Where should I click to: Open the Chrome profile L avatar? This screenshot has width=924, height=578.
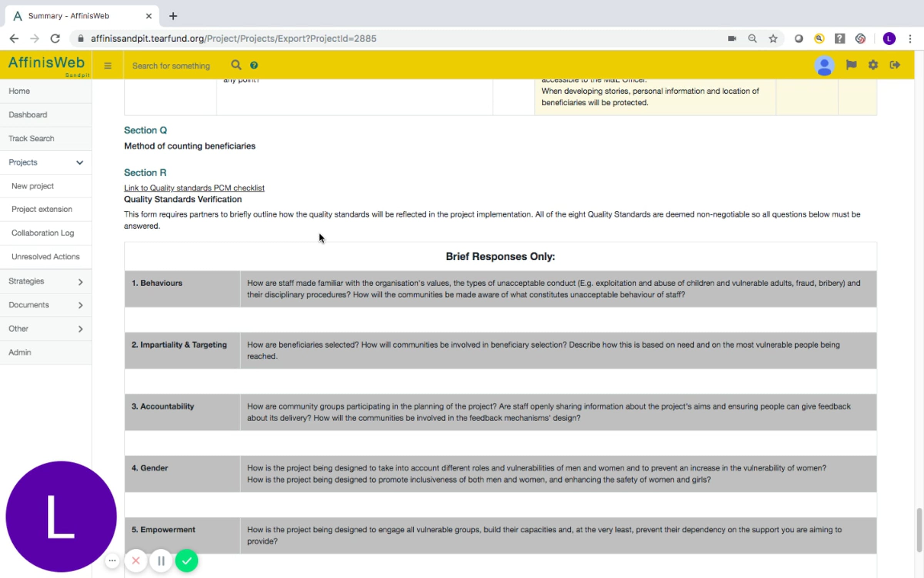tap(889, 39)
